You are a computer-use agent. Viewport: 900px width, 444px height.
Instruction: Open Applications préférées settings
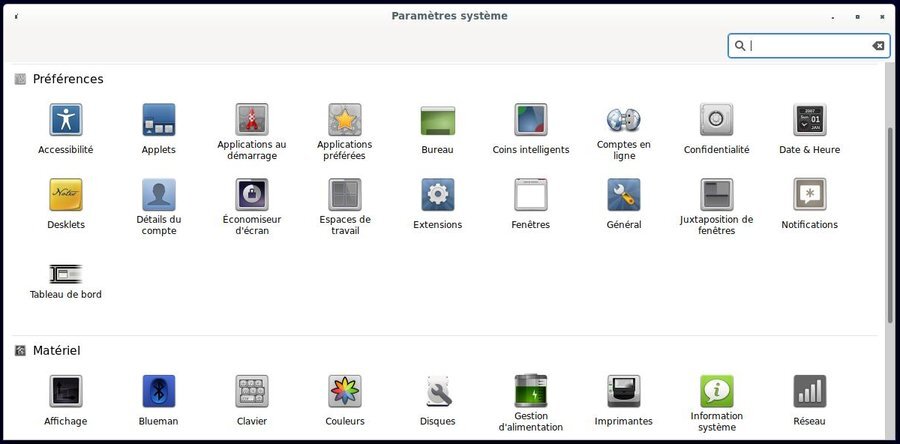345,120
